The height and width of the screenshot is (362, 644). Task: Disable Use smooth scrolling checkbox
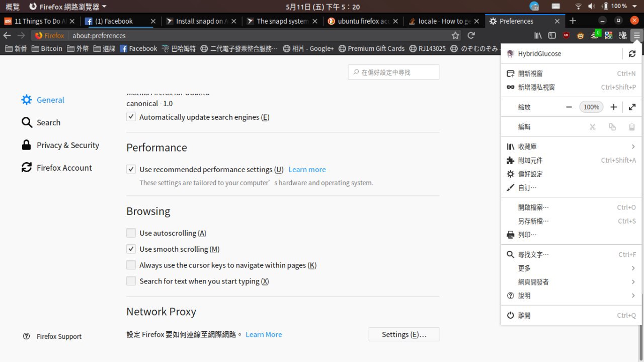pyautogui.click(x=131, y=249)
